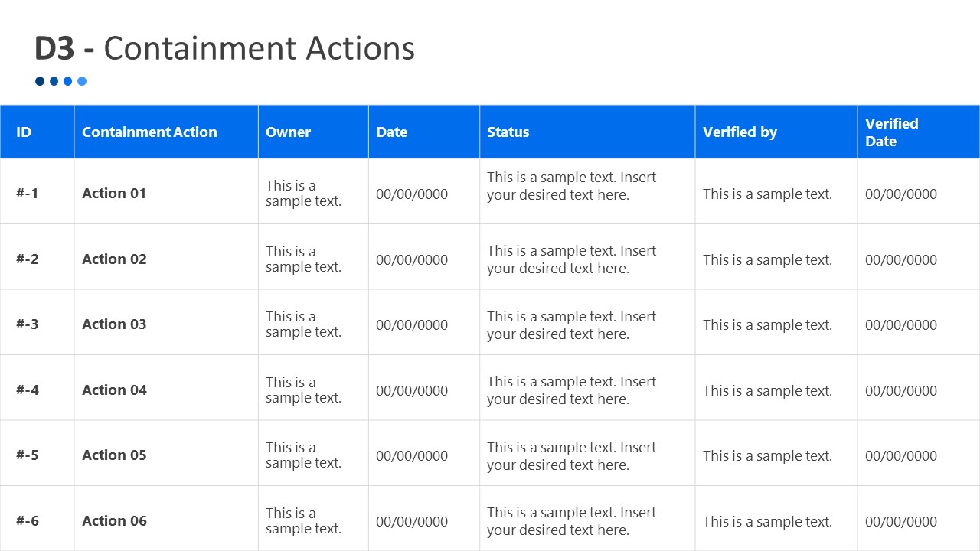Select the #-2 ID cell
This screenshot has width=980, height=551.
[24, 259]
